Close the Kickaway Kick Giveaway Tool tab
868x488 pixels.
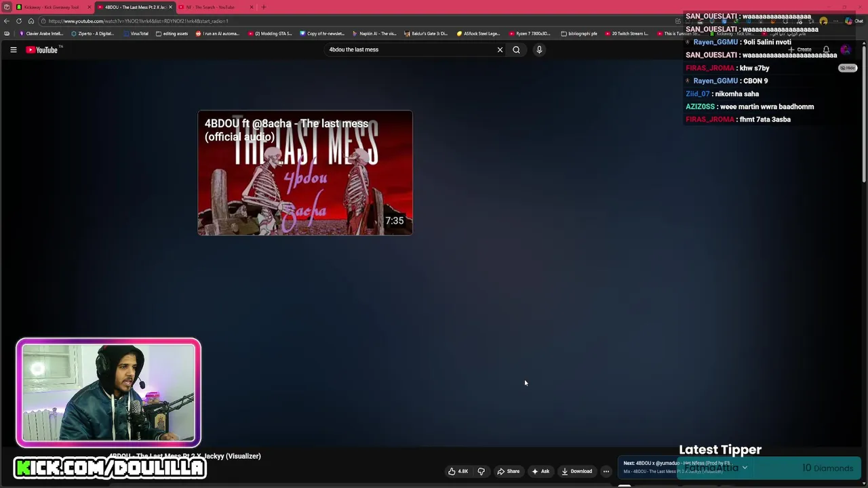(x=89, y=7)
